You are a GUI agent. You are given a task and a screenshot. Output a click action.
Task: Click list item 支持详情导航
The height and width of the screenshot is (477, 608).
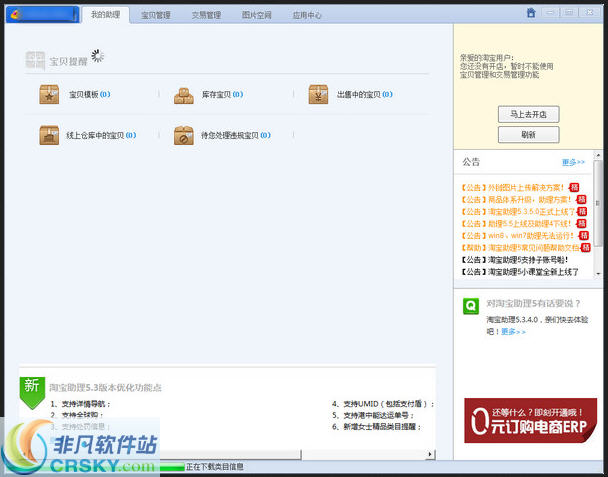click(x=81, y=404)
